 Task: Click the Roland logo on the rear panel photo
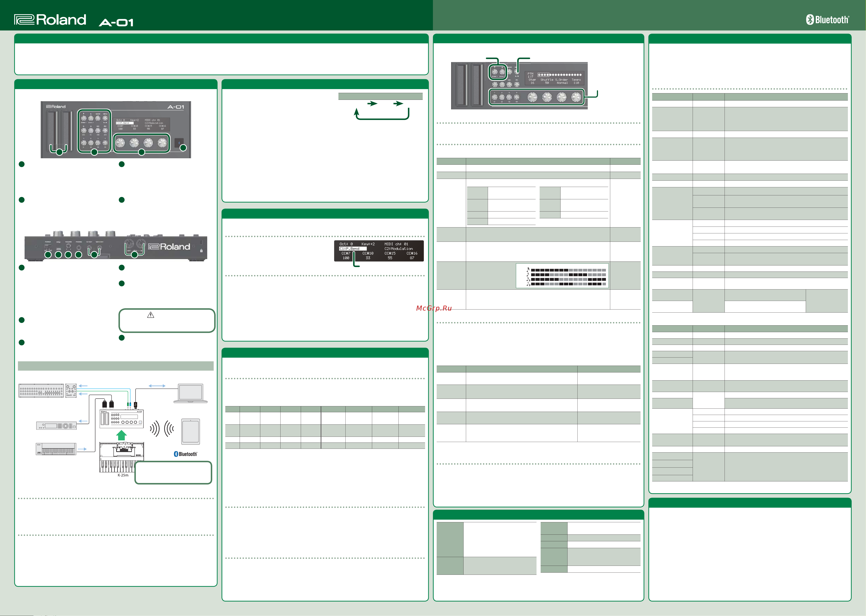point(169,247)
